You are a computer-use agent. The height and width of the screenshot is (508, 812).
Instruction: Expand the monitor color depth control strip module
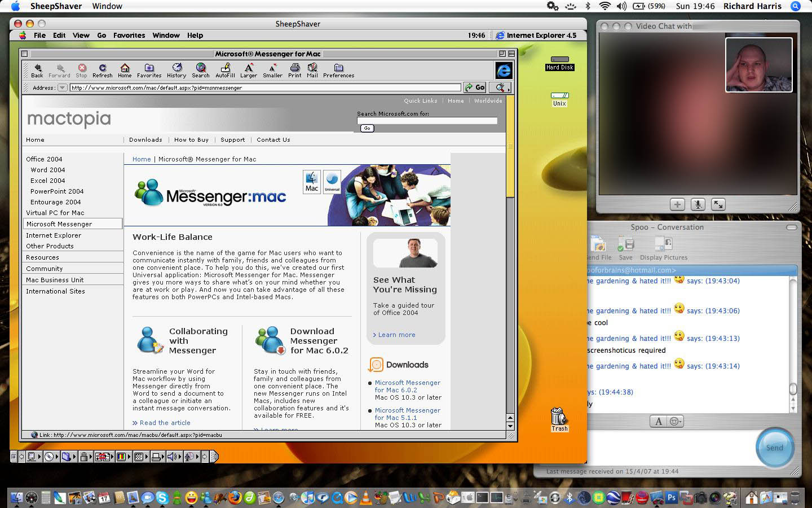click(123, 457)
